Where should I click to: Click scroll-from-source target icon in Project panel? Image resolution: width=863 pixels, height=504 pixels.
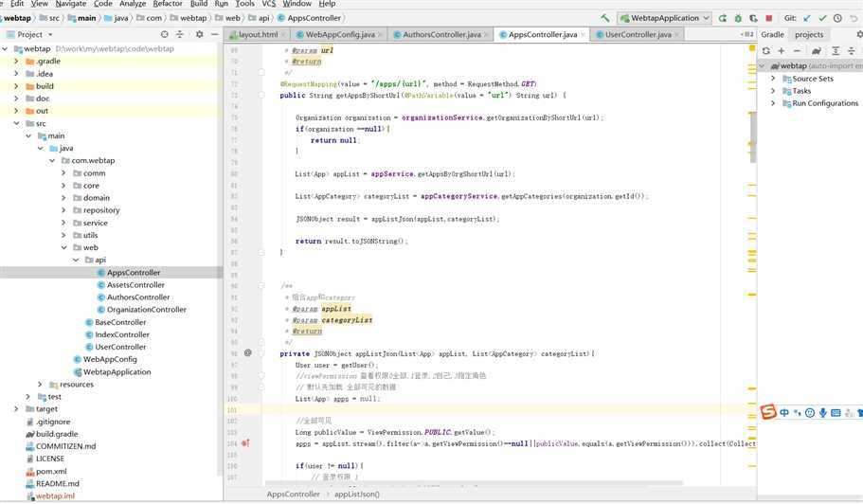164,34
